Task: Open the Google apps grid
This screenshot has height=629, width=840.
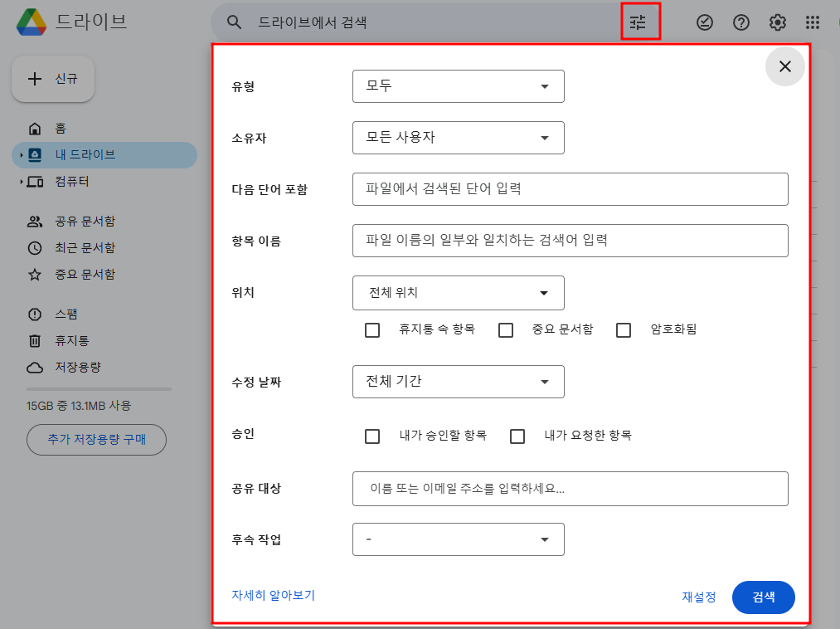Action: (813, 22)
